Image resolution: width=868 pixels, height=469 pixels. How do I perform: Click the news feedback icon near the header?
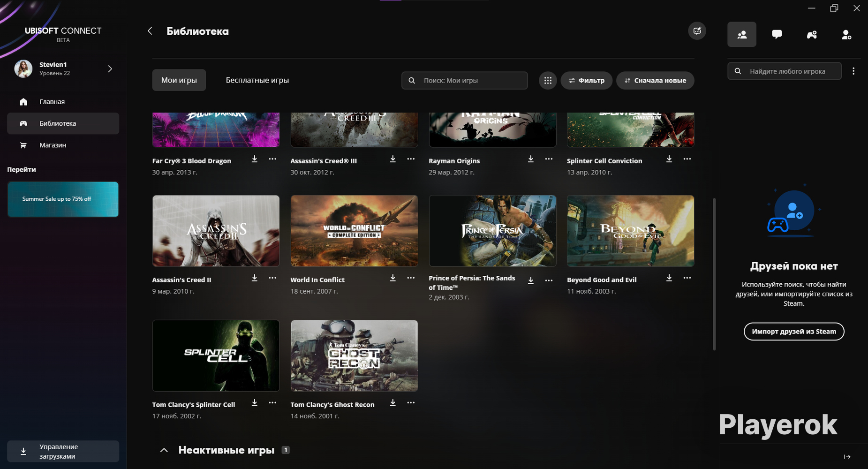coord(697,31)
